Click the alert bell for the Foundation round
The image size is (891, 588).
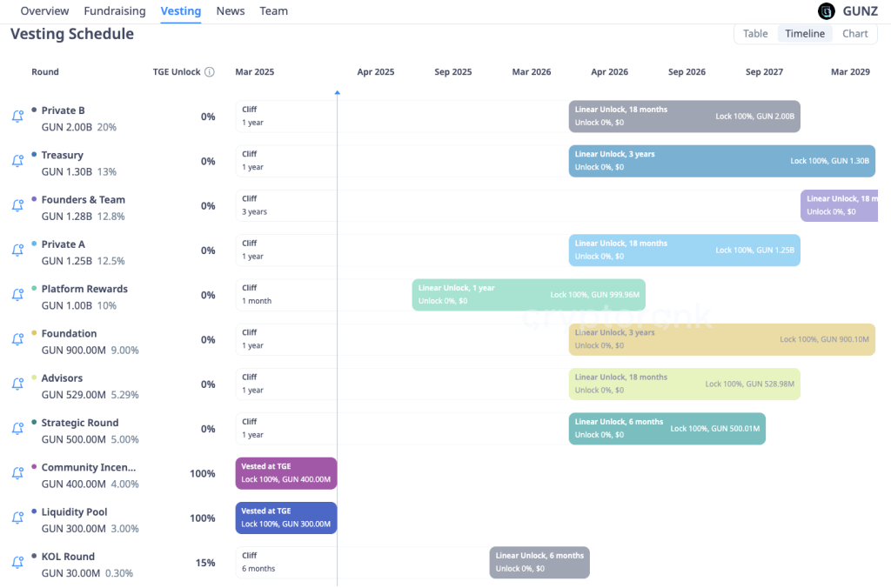point(17,339)
